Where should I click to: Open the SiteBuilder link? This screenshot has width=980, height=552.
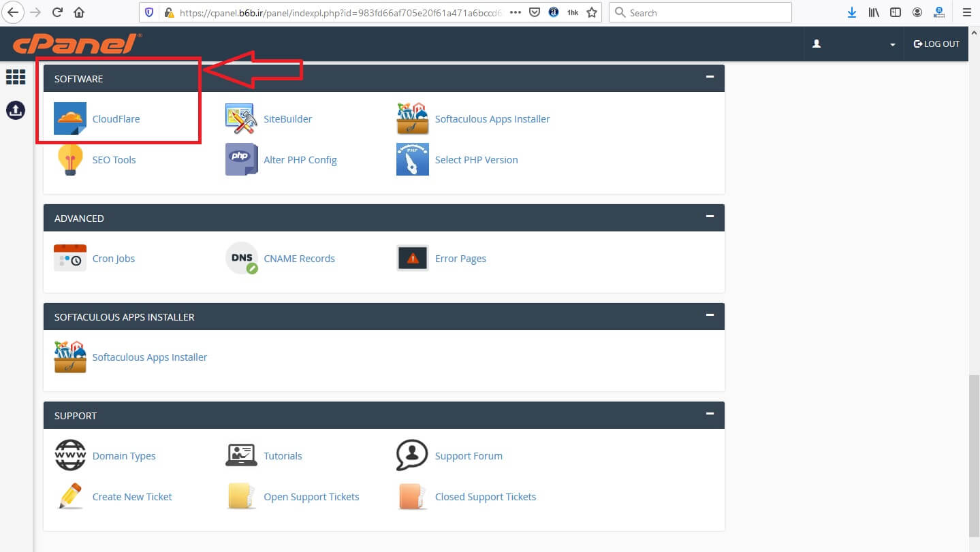(288, 119)
